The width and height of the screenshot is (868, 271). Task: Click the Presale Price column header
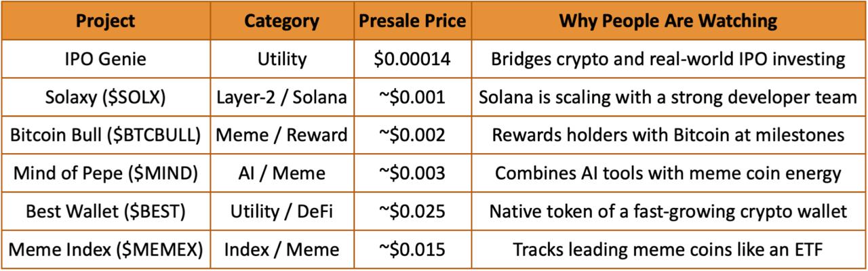click(x=412, y=21)
